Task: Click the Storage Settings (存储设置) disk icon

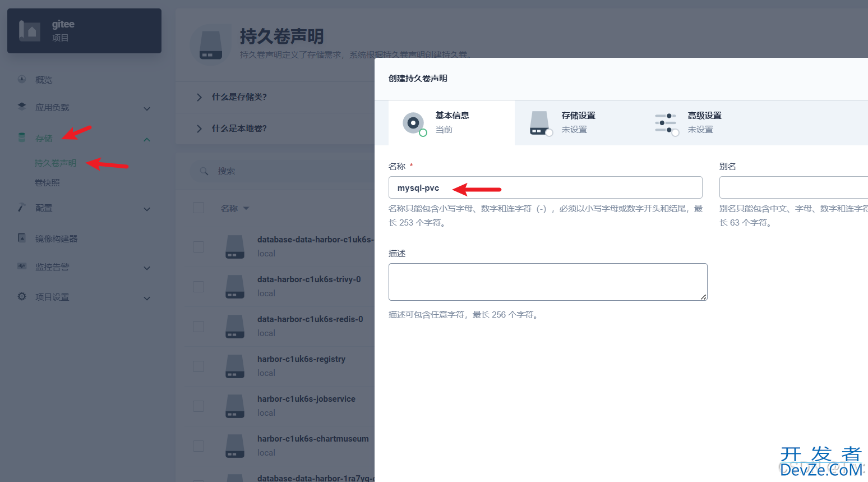Action: point(541,123)
